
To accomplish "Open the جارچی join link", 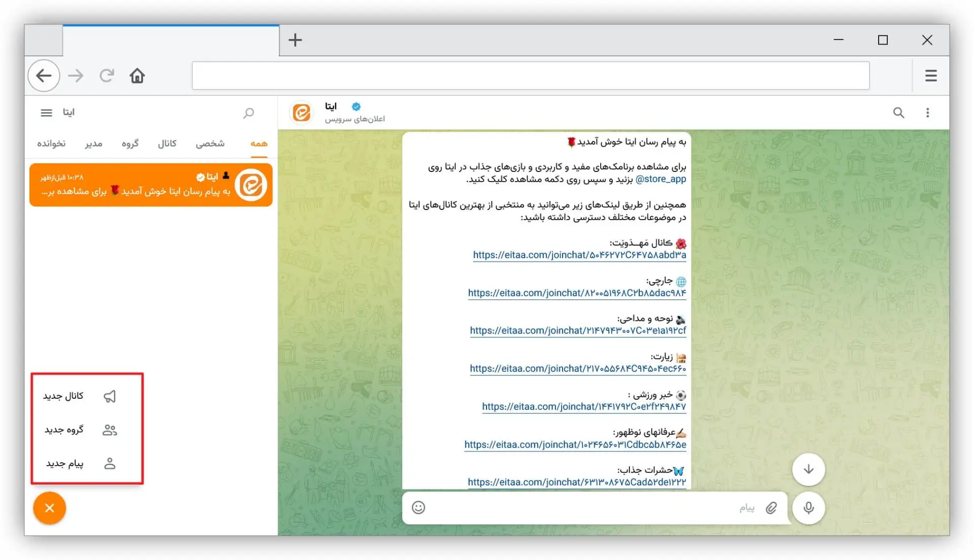I will pyautogui.click(x=577, y=293).
